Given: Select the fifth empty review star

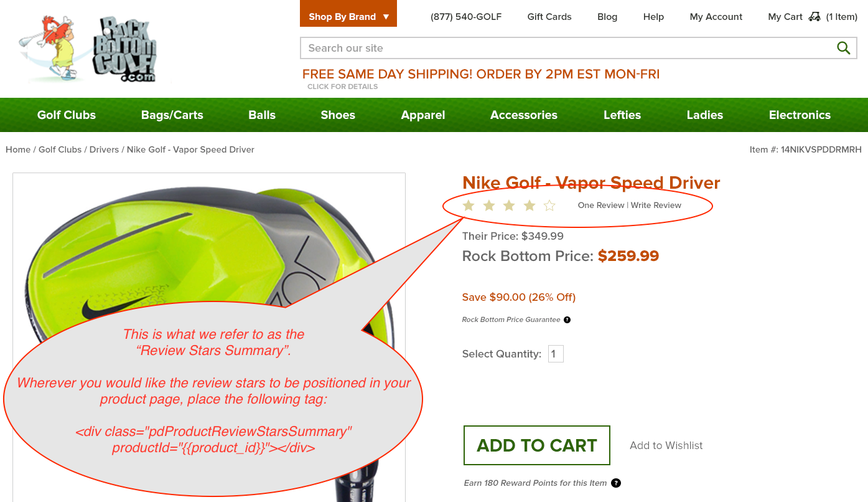Looking at the screenshot, I should coord(549,205).
